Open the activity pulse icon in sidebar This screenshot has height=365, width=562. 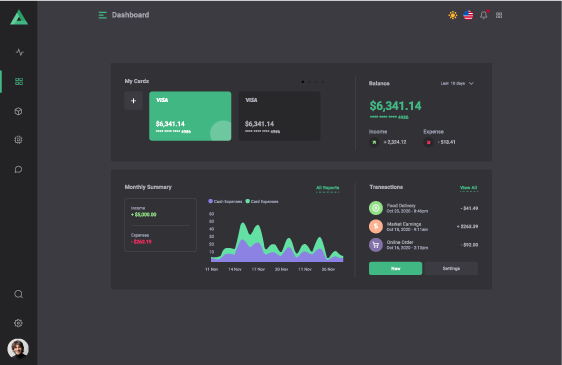pos(20,52)
